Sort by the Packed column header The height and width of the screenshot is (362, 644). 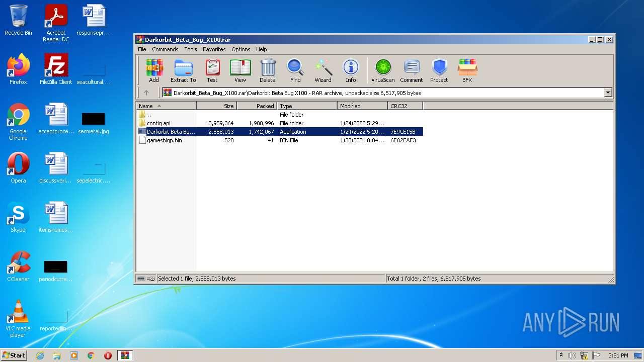click(257, 106)
